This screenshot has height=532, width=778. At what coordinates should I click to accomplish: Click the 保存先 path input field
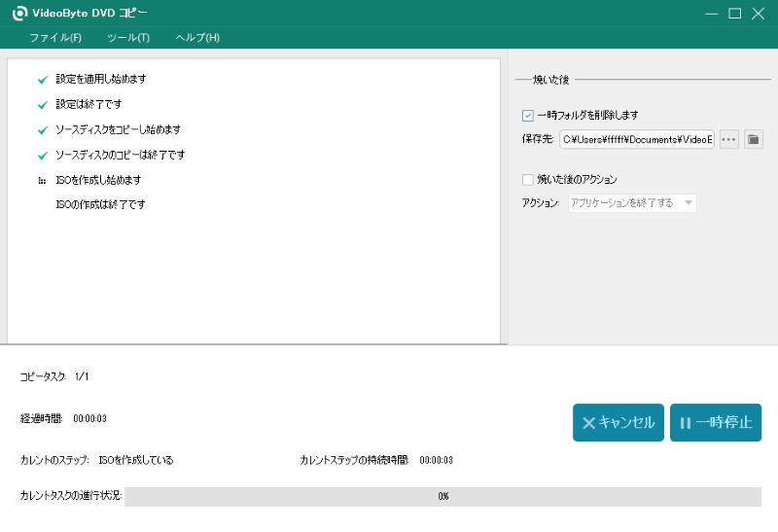(637, 139)
